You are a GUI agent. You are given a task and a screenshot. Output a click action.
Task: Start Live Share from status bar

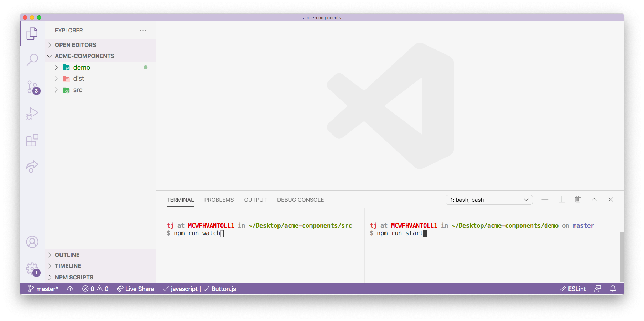pyautogui.click(x=135, y=289)
